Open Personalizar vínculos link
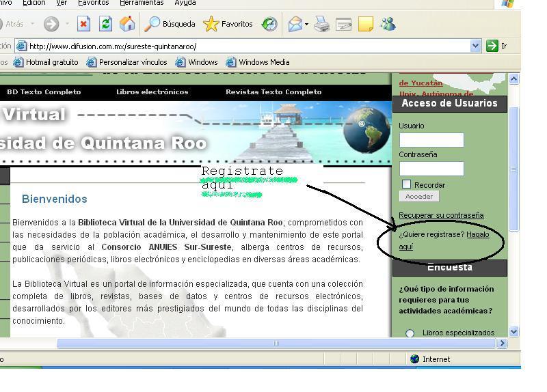Viewport: 547px width, 392px height. [x=126, y=62]
